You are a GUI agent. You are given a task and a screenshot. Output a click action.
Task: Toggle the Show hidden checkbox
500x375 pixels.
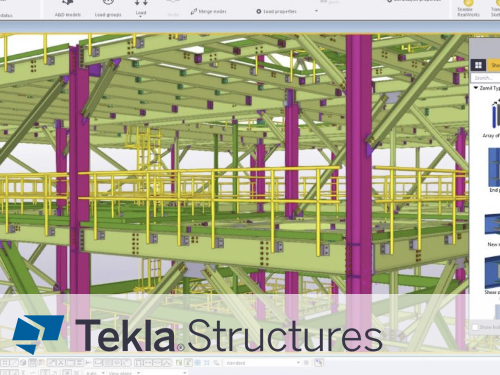tap(475, 327)
